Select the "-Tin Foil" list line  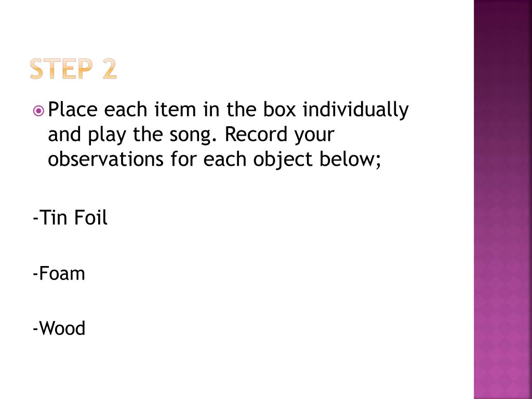coord(70,218)
